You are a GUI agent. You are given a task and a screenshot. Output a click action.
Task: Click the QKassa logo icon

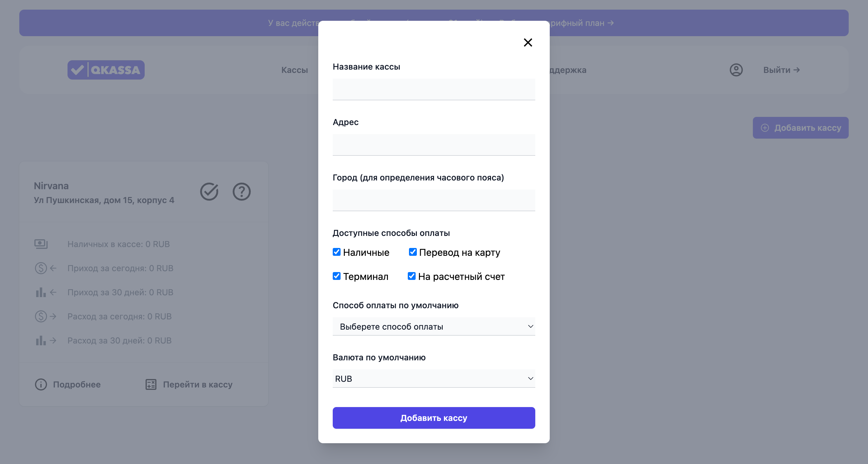[x=106, y=70]
